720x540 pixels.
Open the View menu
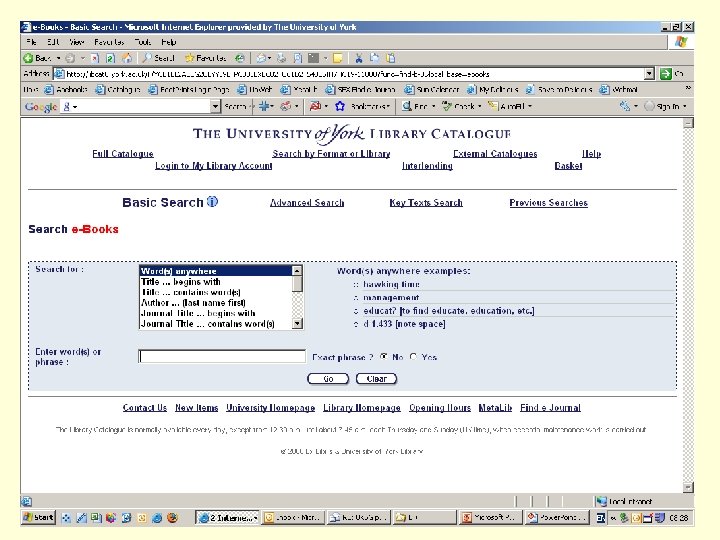77,42
